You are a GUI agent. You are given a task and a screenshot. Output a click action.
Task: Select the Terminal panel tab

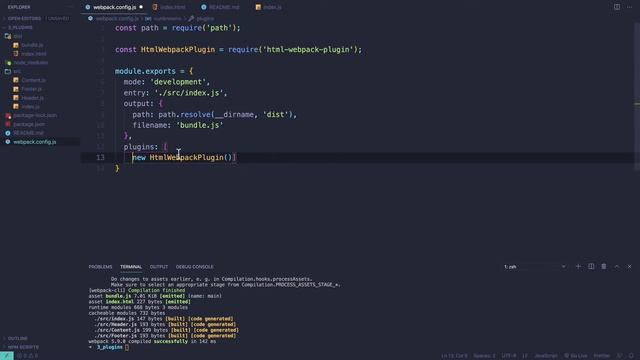click(x=131, y=267)
